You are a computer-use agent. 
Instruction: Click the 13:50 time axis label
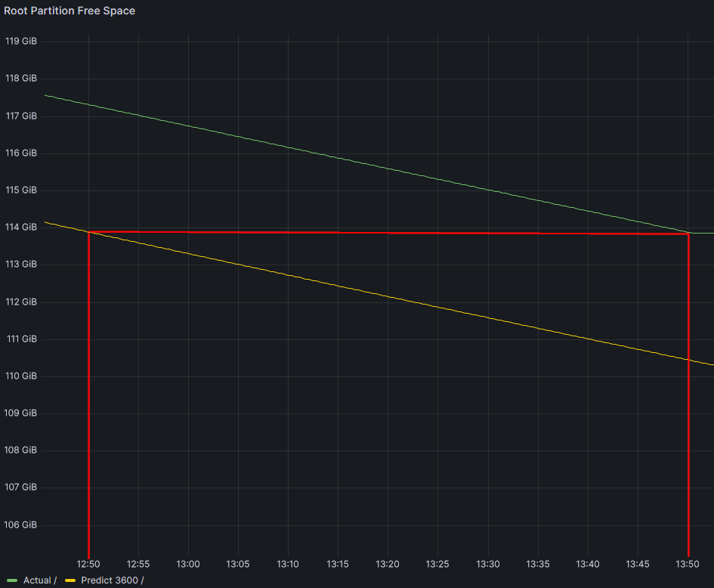click(688, 564)
